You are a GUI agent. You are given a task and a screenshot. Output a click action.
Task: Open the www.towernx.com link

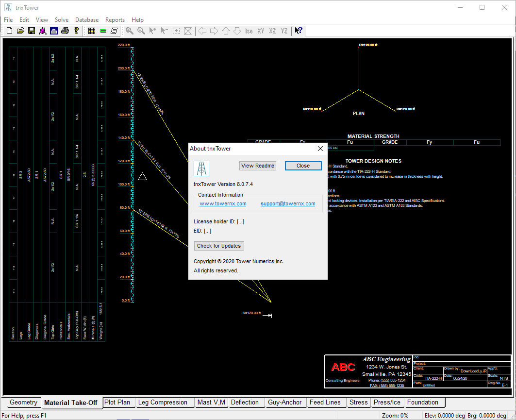pos(223,204)
